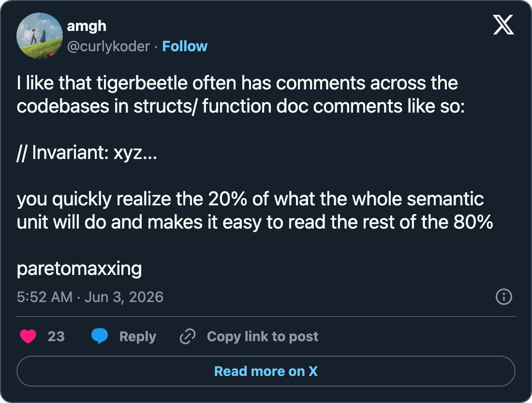Visit the @curlykoder handle
This screenshot has height=403, width=532.
coord(108,46)
